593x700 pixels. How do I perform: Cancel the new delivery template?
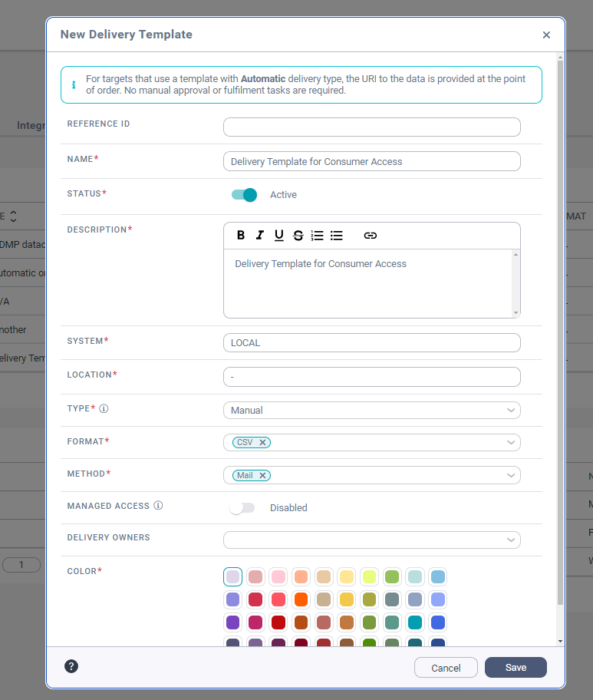[x=446, y=668]
